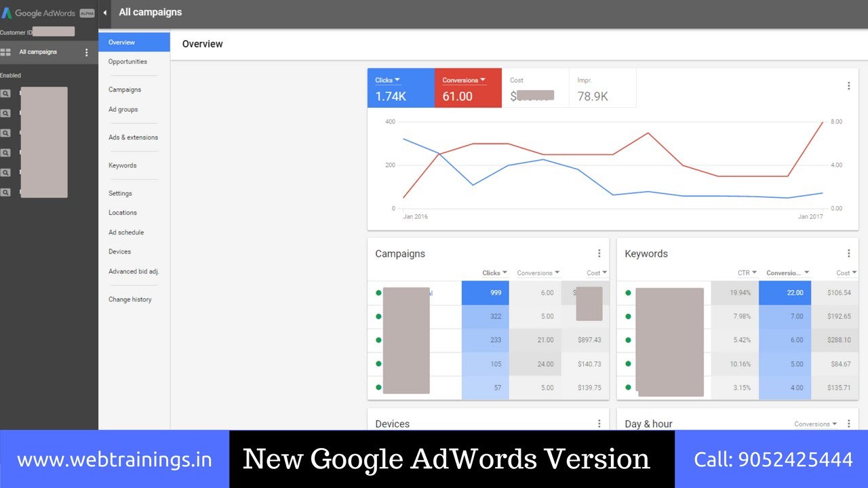The image size is (868, 488).
Task: Click the All campaigns grid icon
Action: point(5,52)
